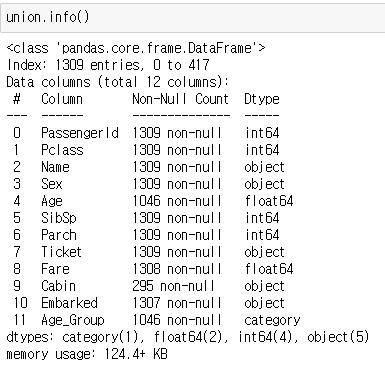This screenshot has width=385, height=367.
Task: Click the Pclass row's int64 dtype
Action: [262, 150]
